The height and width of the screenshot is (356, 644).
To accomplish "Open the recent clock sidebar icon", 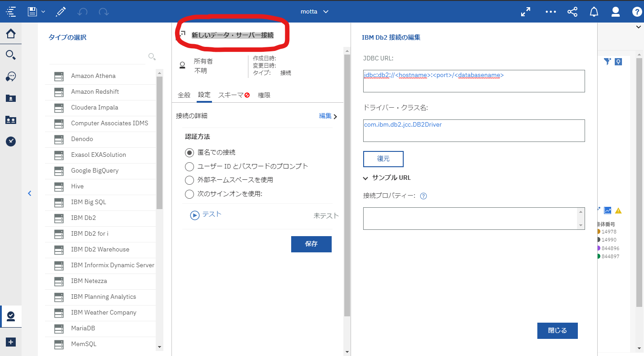I will pyautogui.click(x=11, y=141).
